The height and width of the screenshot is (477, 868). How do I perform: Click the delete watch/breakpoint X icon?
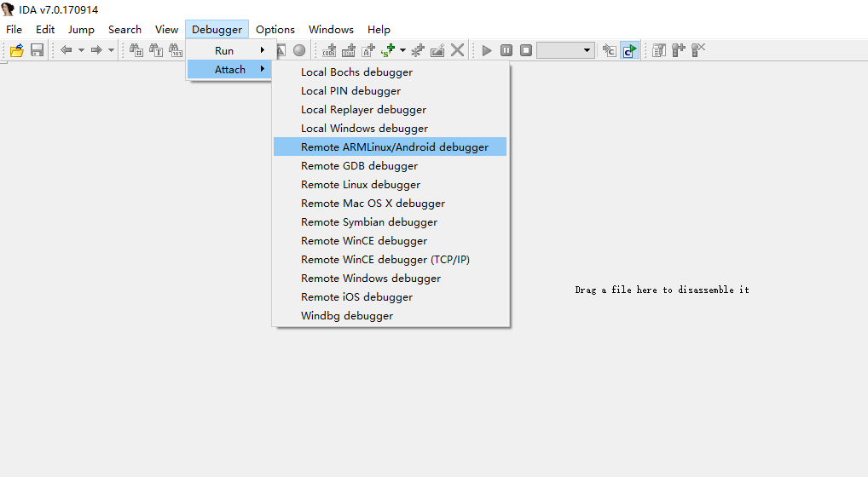coord(698,50)
